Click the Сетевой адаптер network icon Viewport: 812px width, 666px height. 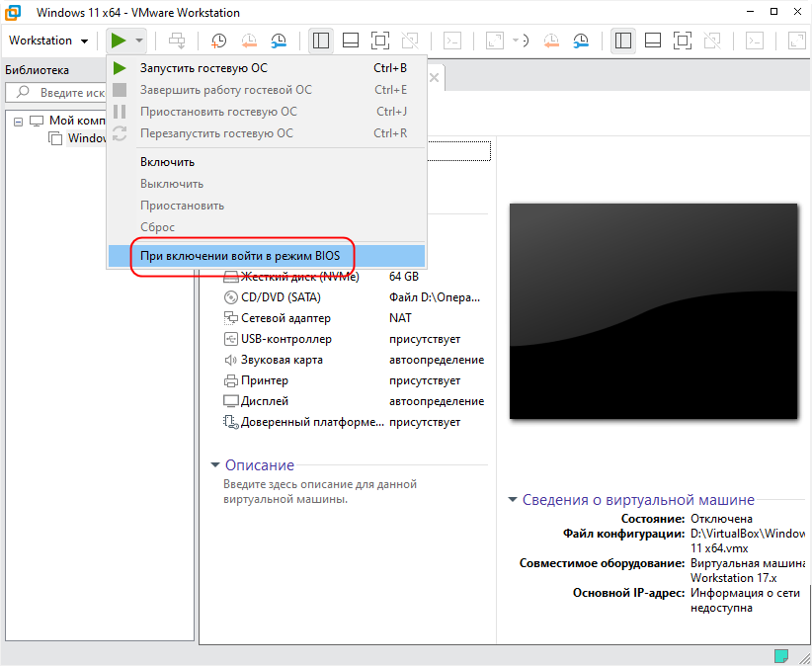[x=230, y=318]
